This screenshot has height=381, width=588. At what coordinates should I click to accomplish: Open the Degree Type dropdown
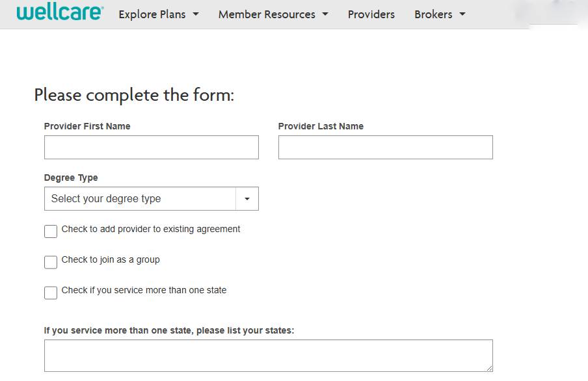coord(152,199)
